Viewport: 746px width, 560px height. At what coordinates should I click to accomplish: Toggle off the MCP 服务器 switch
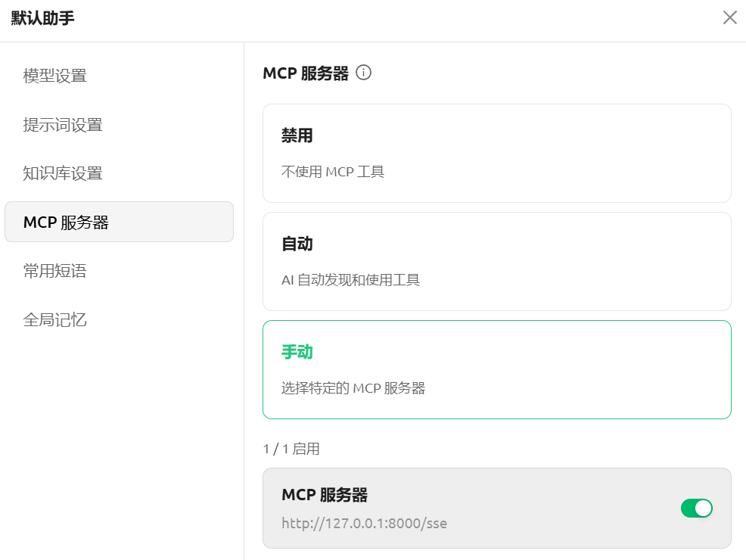pyautogui.click(x=696, y=508)
